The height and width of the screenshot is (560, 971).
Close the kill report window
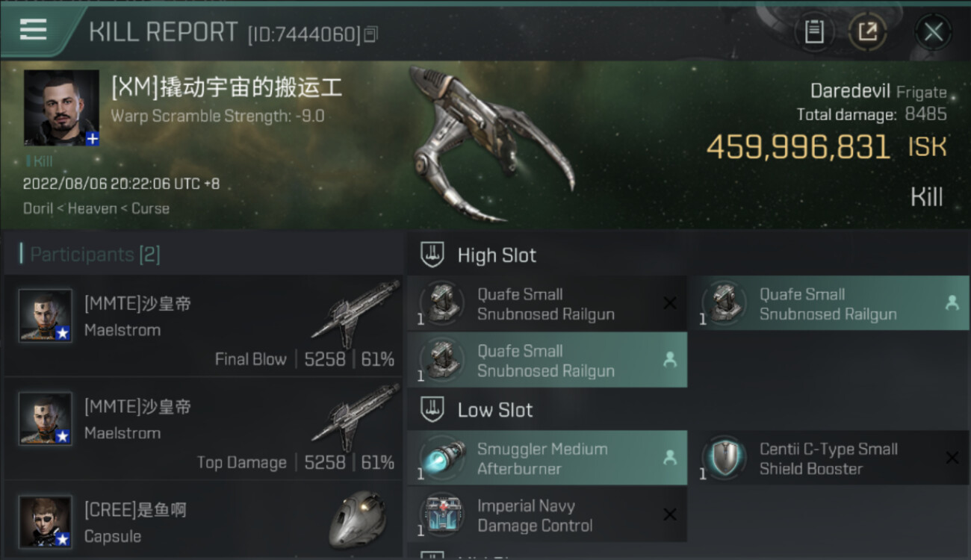pyautogui.click(x=933, y=32)
